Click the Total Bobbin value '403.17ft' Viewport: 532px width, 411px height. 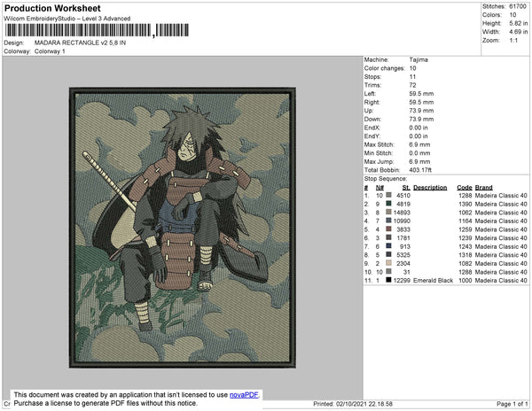coord(420,170)
